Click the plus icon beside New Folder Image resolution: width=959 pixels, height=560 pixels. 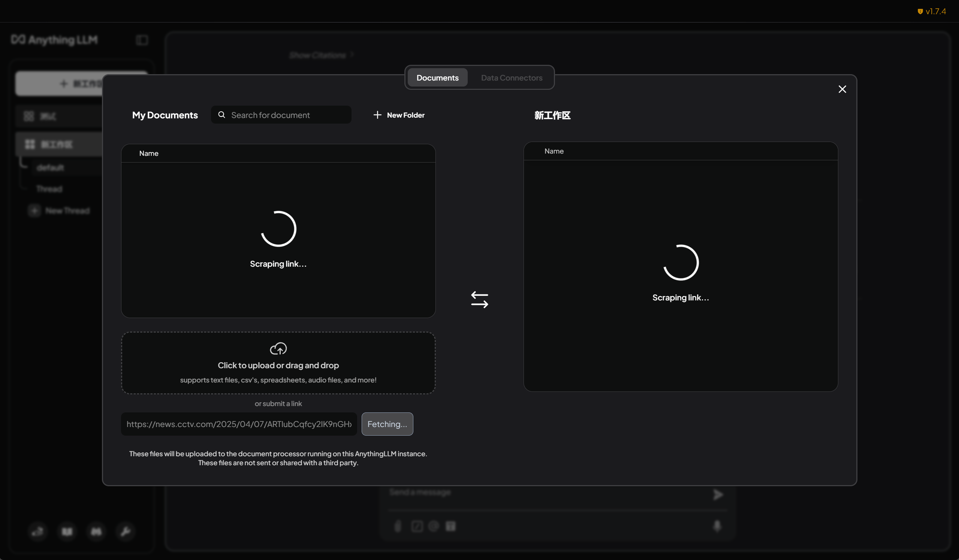tap(377, 115)
